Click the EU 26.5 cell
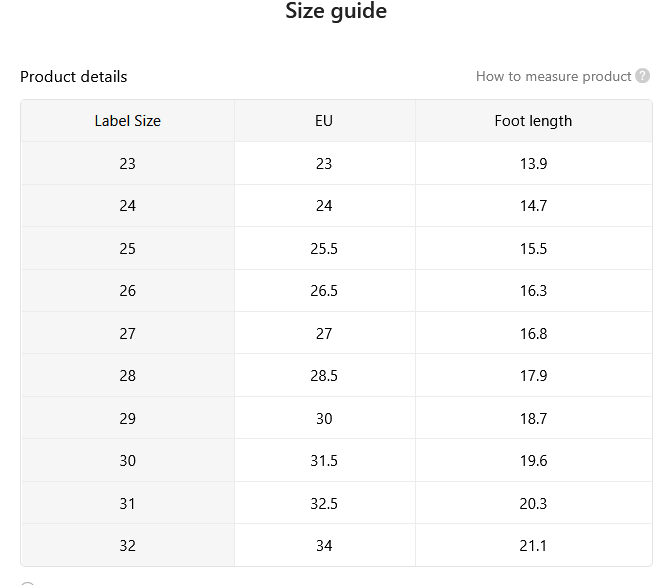The height and width of the screenshot is (585, 661). (324, 291)
